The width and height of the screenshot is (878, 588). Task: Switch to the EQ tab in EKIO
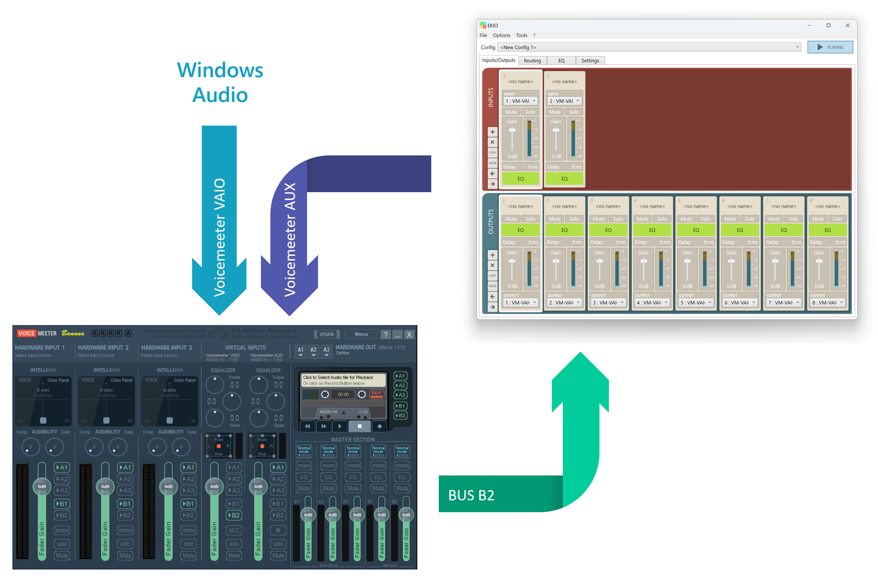tap(561, 61)
